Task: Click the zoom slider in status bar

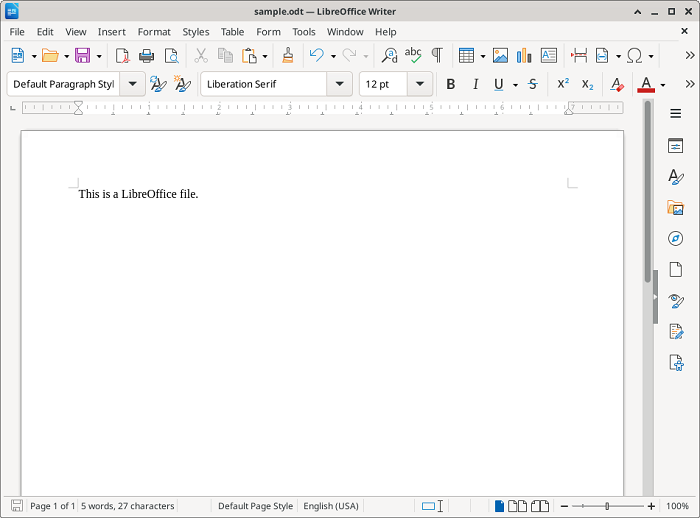Action: pyautogui.click(x=607, y=506)
